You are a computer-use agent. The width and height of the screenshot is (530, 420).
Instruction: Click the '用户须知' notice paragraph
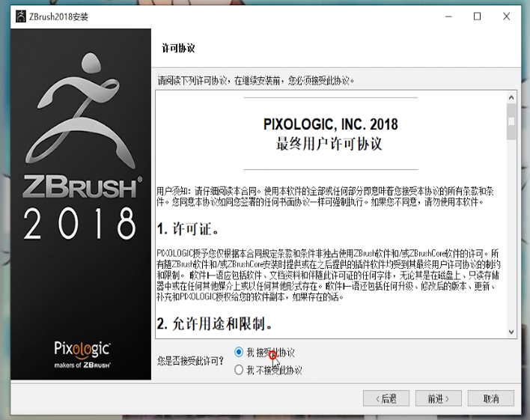click(325, 196)
